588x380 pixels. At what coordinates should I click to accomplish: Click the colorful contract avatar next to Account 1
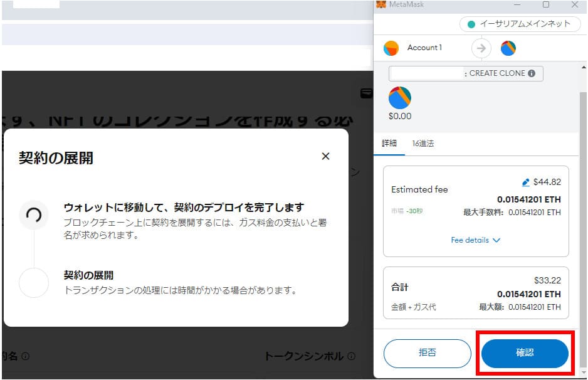[x=508, y=48]
